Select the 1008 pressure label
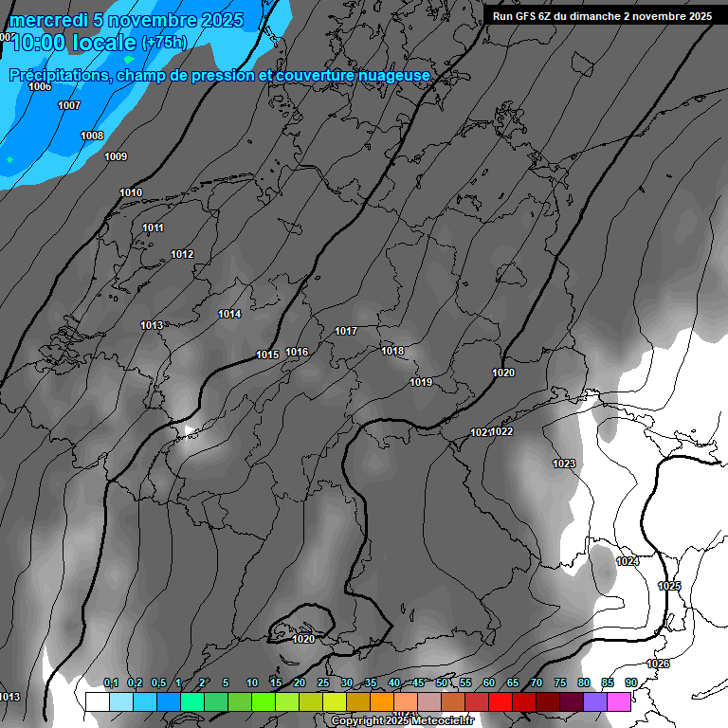Screen dimensions: 728x728 [x=92, y=136]
